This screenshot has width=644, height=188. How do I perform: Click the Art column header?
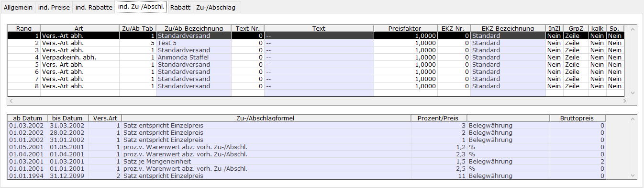tap(79, 29)
